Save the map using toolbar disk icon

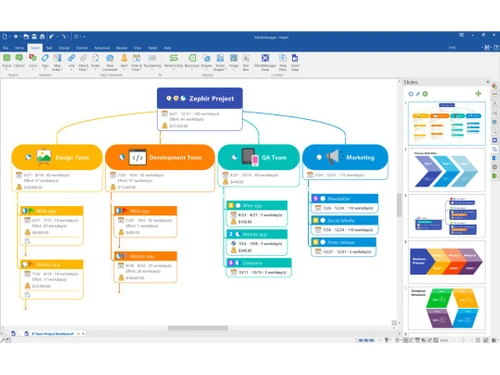pos(34,36)
